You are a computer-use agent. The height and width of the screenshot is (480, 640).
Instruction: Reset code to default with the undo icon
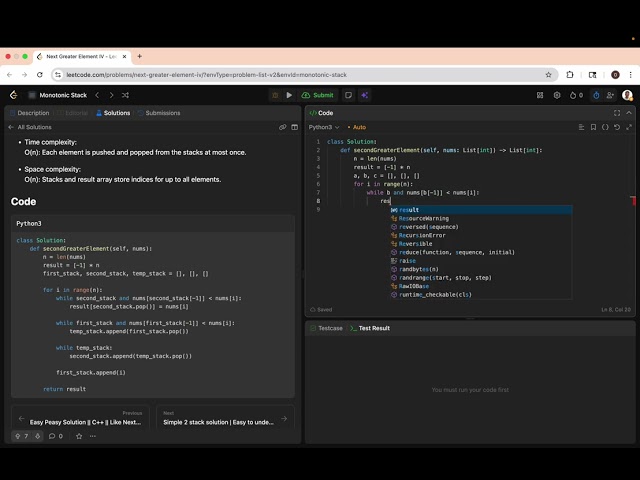coord(617,127)
